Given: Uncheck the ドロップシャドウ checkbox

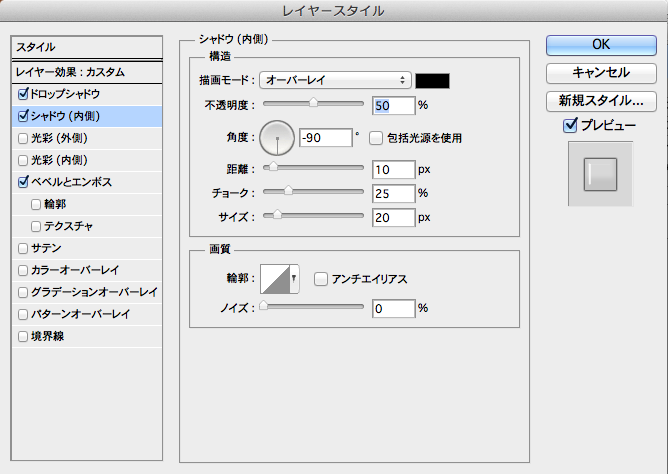Looking at the screenshot, I should tap(23, 94).
